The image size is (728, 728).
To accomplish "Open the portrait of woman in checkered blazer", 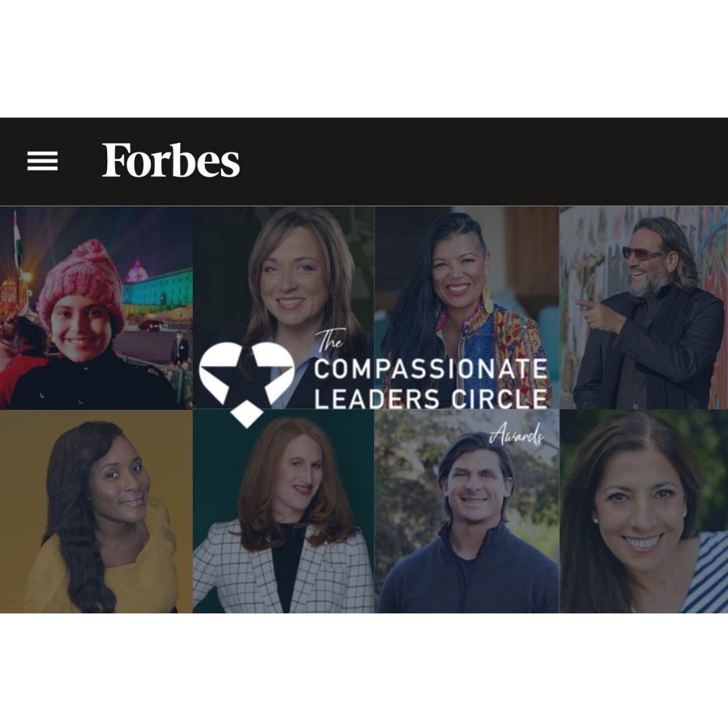I will pos(284,511).
